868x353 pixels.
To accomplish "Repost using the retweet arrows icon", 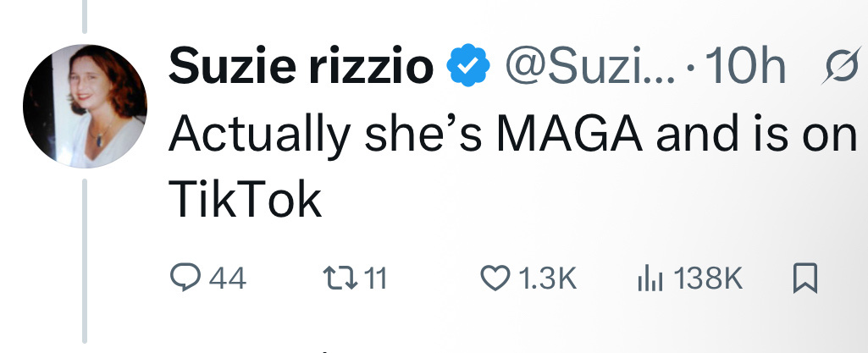I will 340,278.
